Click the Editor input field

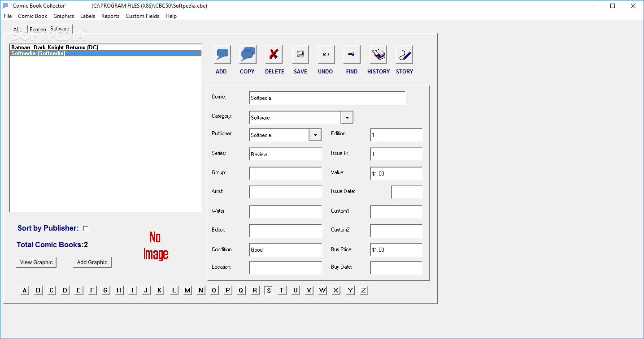(x=286, y=231)
